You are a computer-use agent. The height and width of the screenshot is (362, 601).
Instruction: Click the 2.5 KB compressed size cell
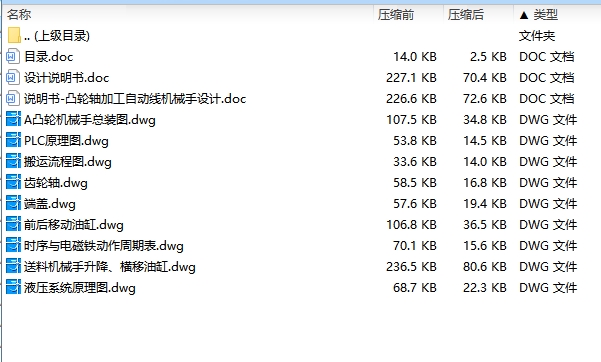click(x=488, y=57)
